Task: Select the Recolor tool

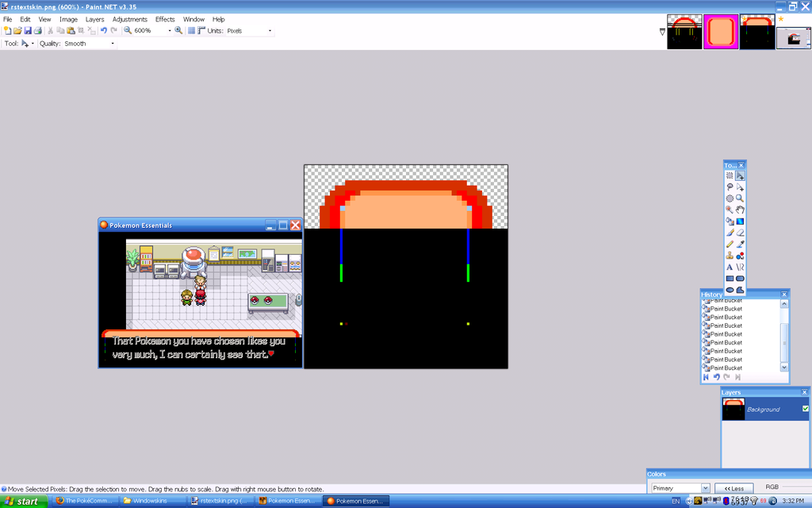Action: pos(740,256)
